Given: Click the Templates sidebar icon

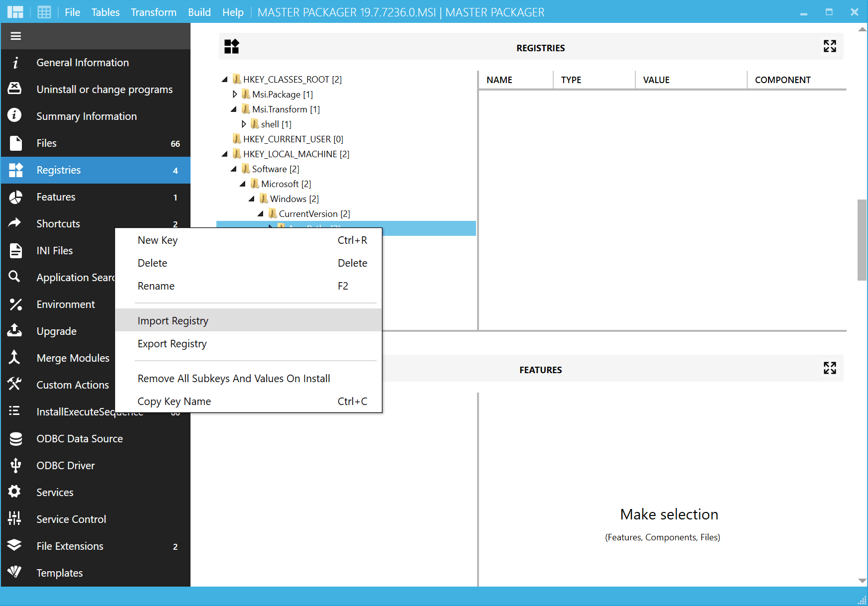Looking at the screenshot, I should 15,572.
